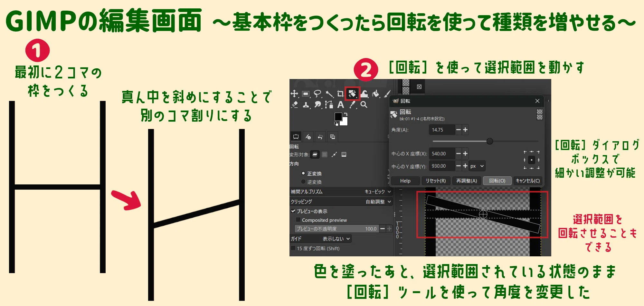
Task: Select the Bucket Fill tool
Action: tap(376, 94)
